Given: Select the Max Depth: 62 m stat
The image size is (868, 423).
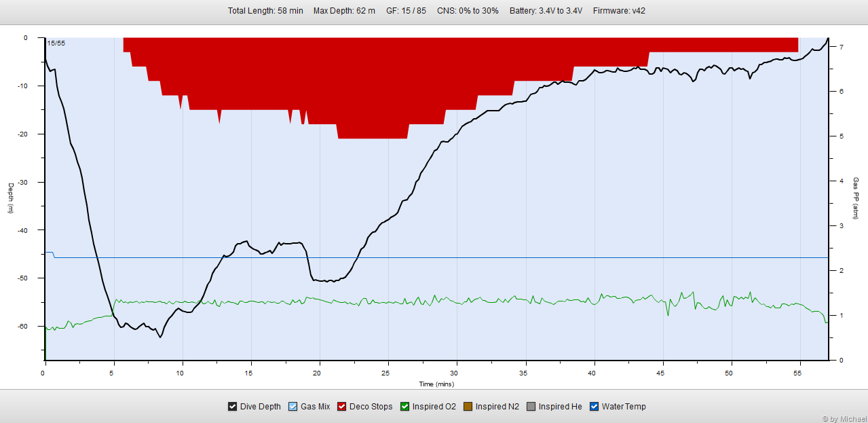Looking at the screenshot, I should click(x=344, y=11).
